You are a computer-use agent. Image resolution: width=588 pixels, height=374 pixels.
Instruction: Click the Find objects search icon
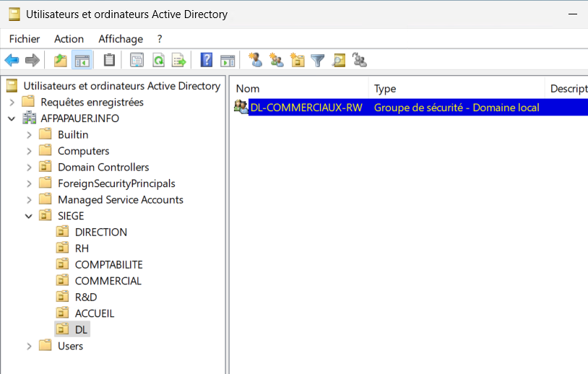[x=339, y=61]
